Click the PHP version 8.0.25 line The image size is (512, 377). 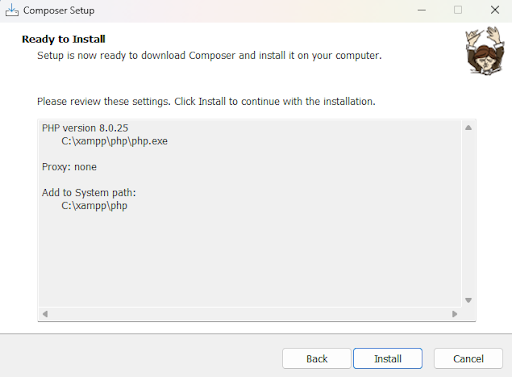[85, 128]
